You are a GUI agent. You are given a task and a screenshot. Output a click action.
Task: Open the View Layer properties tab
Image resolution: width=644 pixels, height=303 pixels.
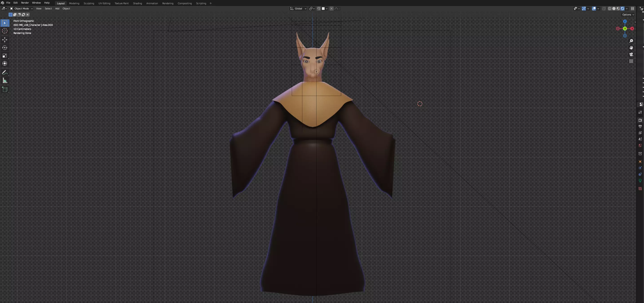click(640, 133)
